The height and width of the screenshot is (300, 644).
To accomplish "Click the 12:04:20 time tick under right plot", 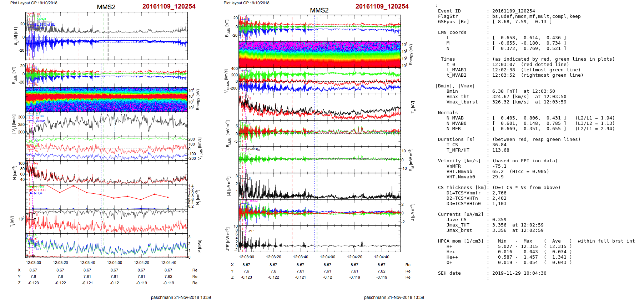I will (x=354, y=257).
